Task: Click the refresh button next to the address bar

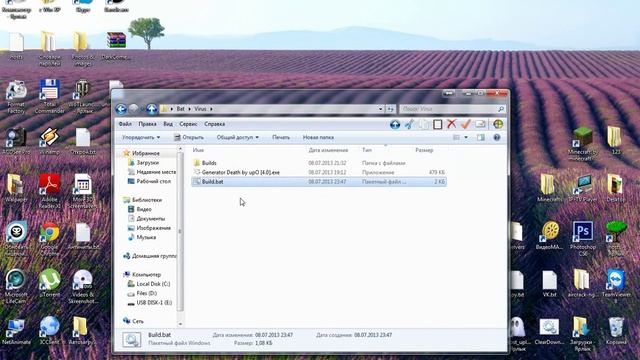Action: tap(391, 109)
